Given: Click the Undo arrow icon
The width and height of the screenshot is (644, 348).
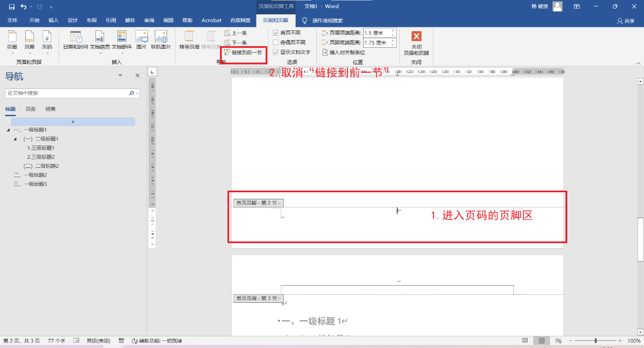Looking at the screenshot, I should [x=23, y=7].
